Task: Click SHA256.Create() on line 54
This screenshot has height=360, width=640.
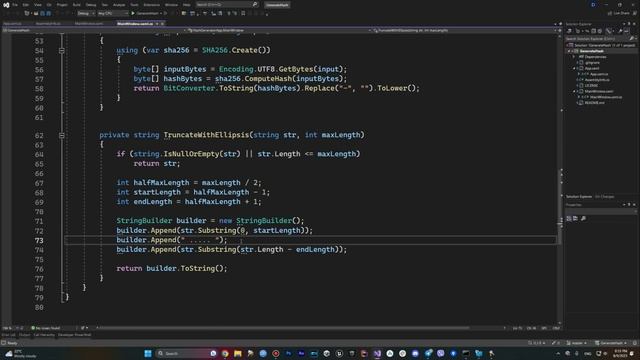Action: coord(236,50)
